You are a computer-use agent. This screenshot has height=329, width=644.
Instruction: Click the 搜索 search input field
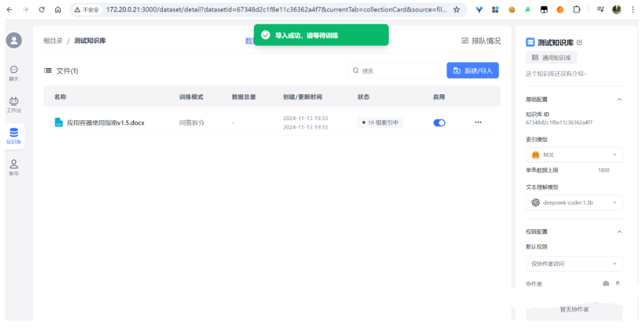(x=394, y=71)
